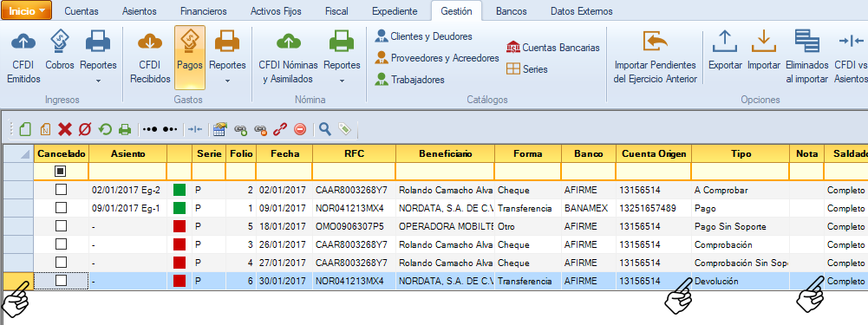Click the red X delete toolbar icon

(65, 129)
